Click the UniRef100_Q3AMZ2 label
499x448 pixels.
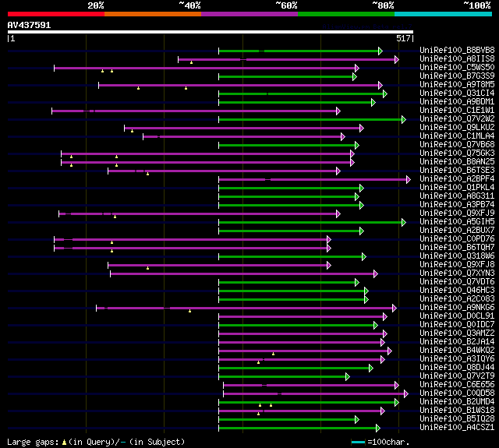[x=457, y=333]
